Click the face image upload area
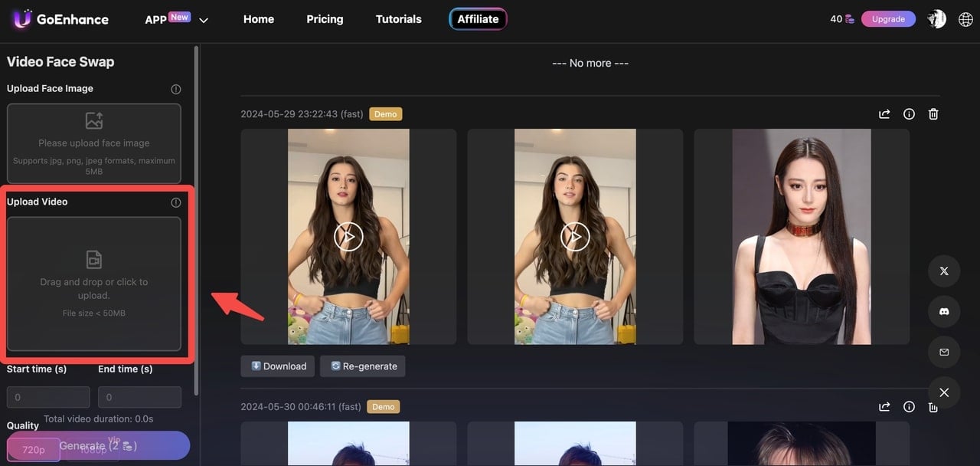 [94, 143]
